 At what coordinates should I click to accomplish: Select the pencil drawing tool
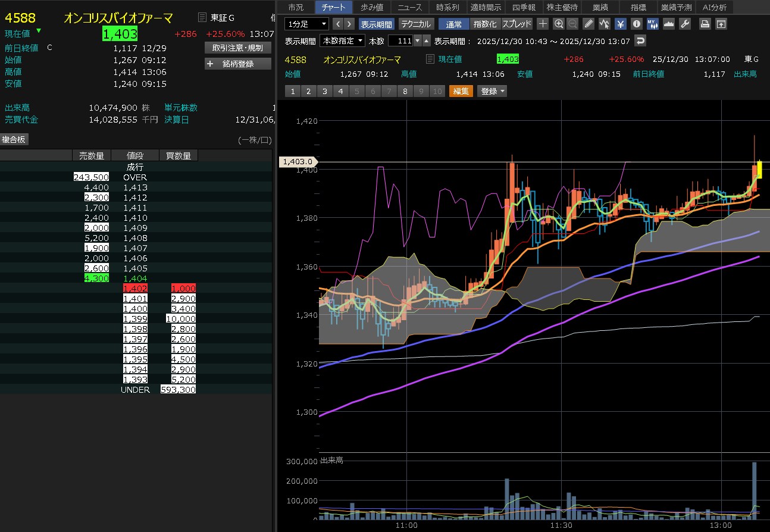pyautogui.click(x=589, y=24)
